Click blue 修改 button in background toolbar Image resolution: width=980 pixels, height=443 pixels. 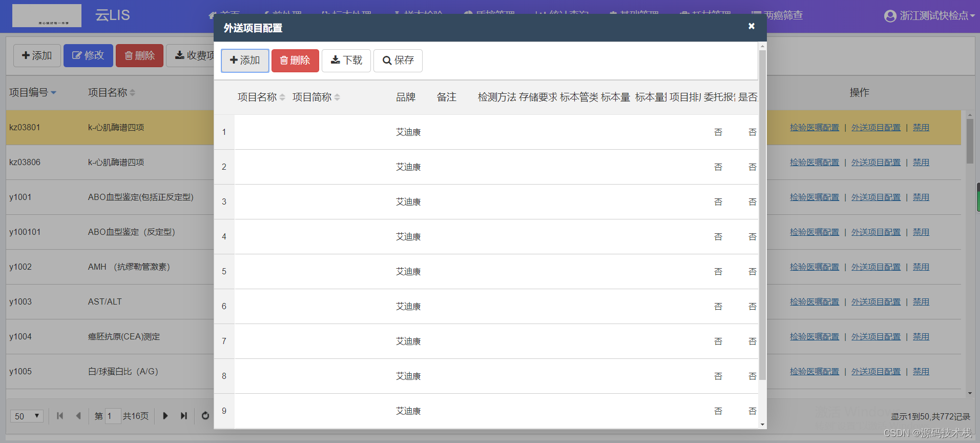88,55
